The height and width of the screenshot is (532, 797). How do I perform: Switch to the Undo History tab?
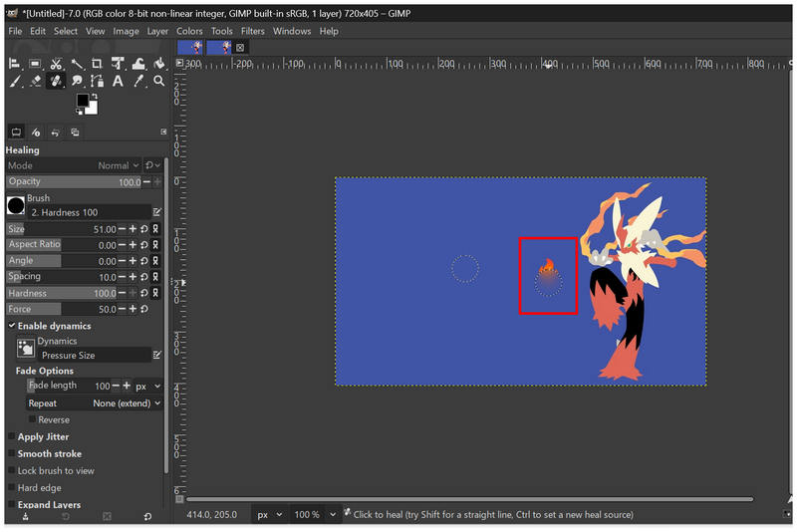[55, 133]
